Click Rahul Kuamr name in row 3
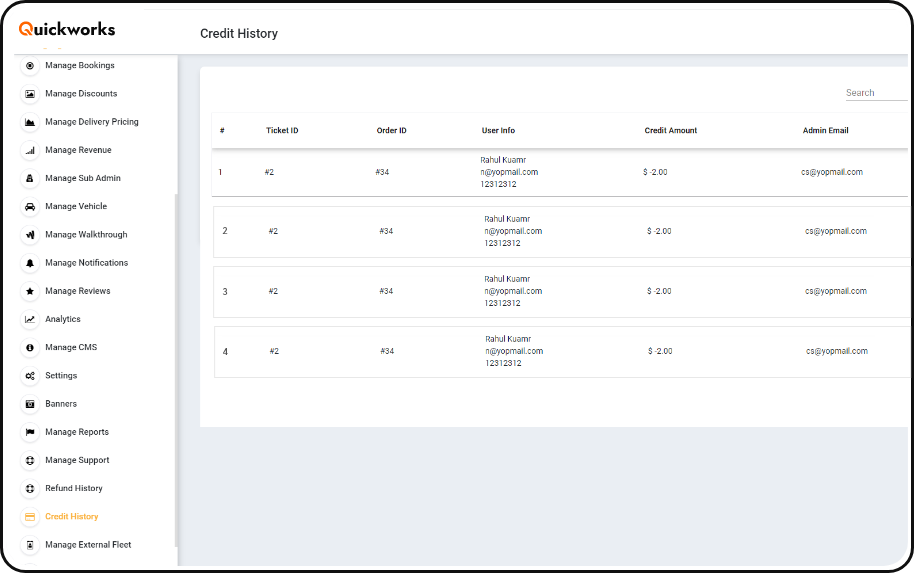914x573 pixels. (507, 279)
